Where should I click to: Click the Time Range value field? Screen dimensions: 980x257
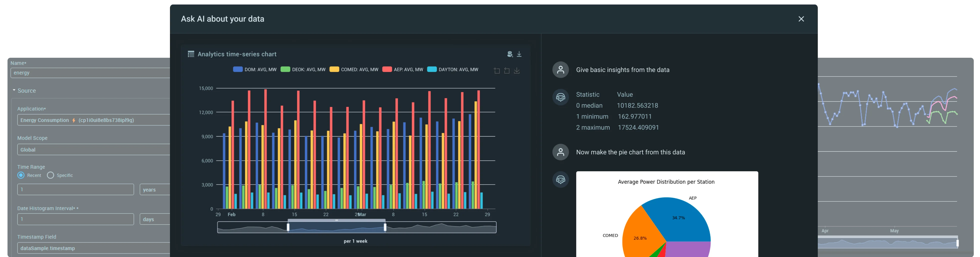click(75, 189)
